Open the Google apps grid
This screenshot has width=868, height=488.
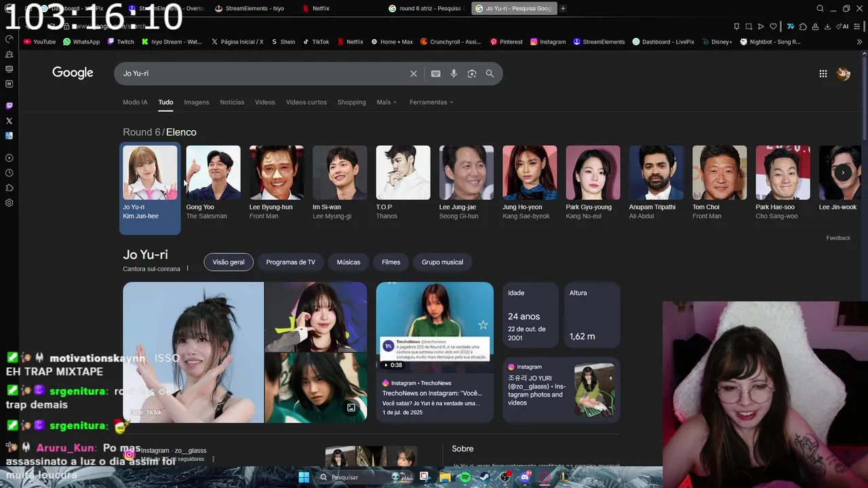pos(823,74)
